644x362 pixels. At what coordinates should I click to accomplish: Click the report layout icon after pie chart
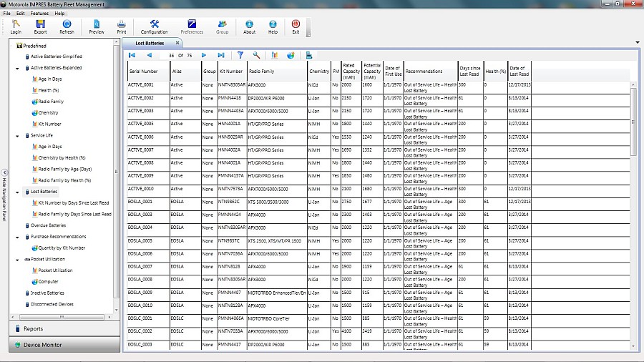[x=309, y=55]
